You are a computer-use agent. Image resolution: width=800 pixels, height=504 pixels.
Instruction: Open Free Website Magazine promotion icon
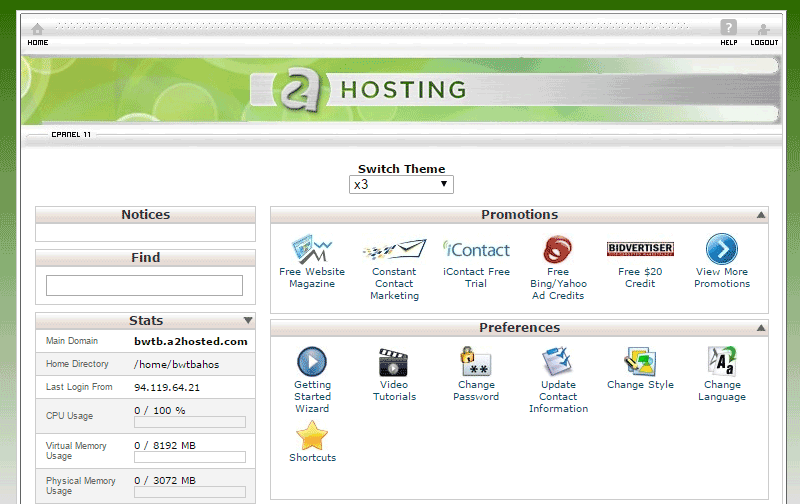(x=312, y=248)
